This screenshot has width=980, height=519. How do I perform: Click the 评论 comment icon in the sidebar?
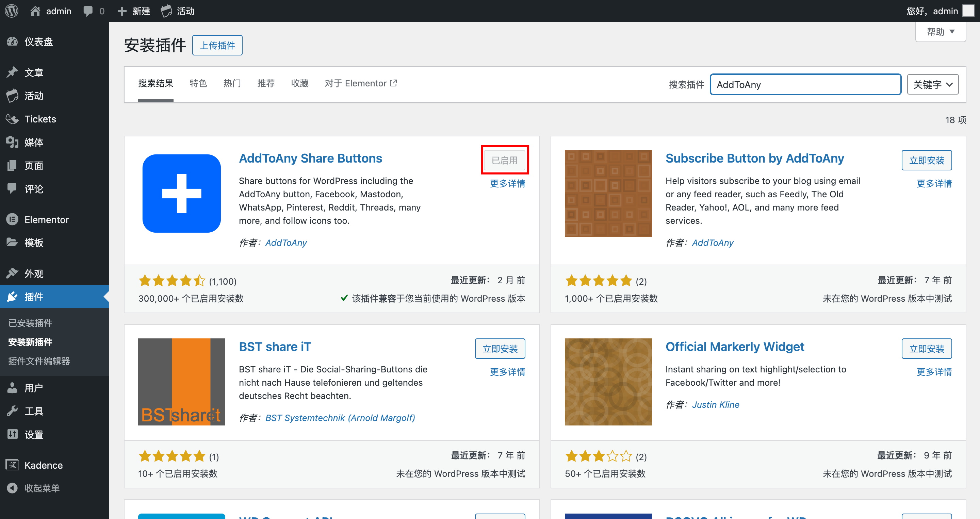point(13,189)
